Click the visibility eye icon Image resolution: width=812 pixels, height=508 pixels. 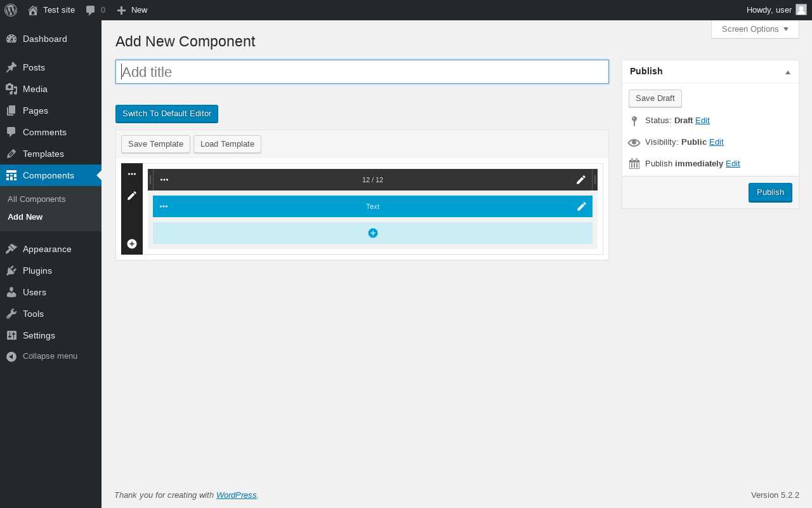(x=634, y=142)
